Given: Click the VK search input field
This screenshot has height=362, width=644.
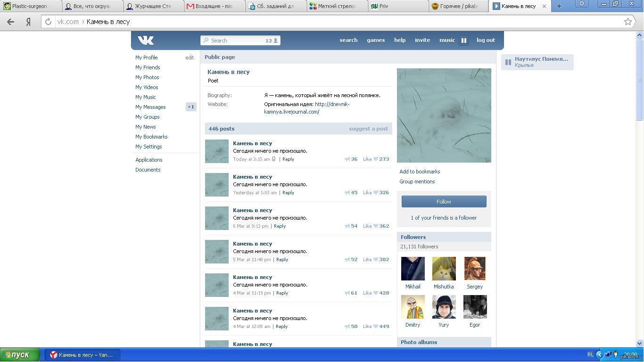Looking at the screenshot, I should pyautogui.click(x=236, y=41).
